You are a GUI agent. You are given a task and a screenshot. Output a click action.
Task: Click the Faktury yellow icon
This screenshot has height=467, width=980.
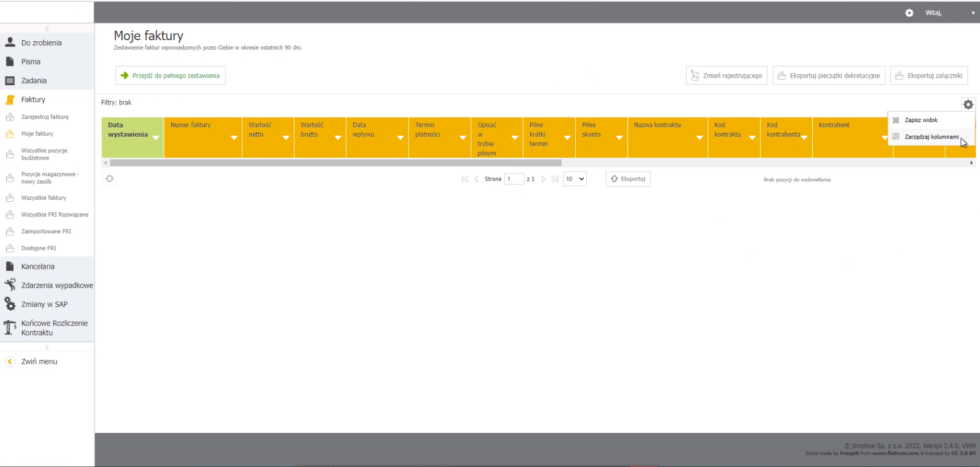click(10, 100)
